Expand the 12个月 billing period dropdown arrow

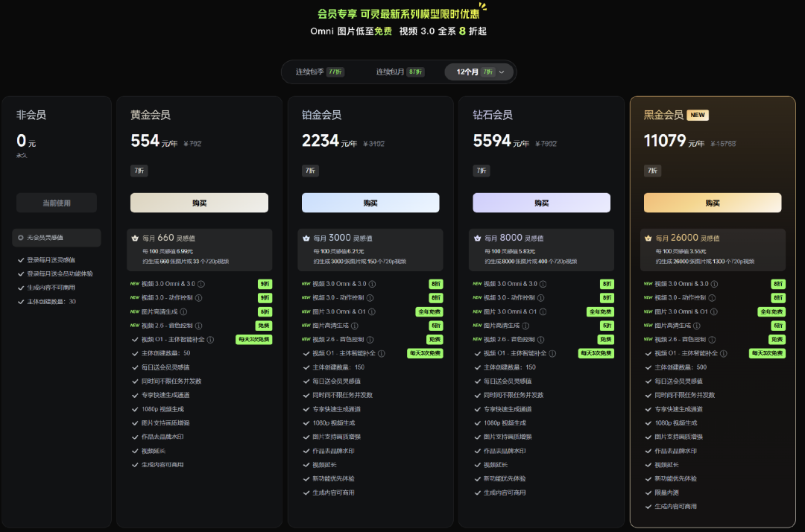point(502,72)
